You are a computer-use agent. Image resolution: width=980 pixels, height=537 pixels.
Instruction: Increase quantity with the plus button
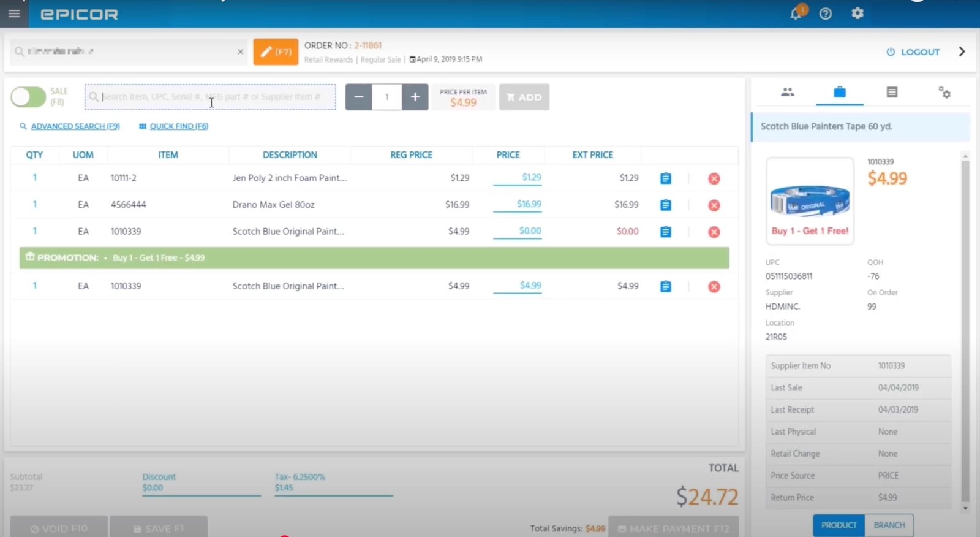pyautogui.click(x=415, y=97)
